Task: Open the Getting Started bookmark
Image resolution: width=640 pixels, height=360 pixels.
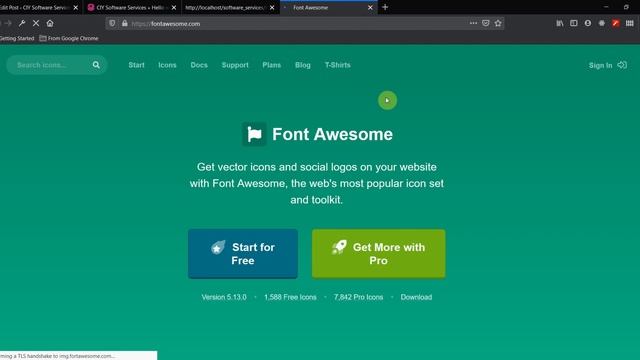Action: click(17, 38)
